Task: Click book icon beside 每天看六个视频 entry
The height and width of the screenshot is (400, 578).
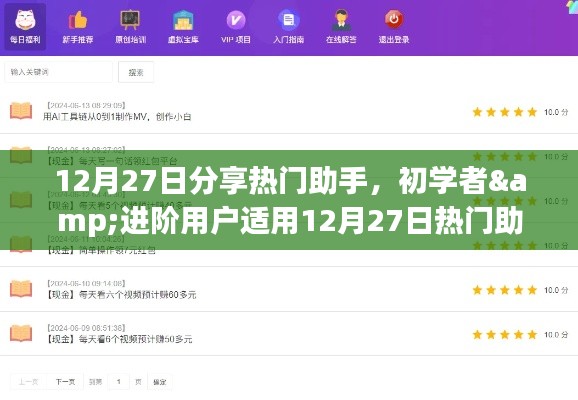Action: 21,289
